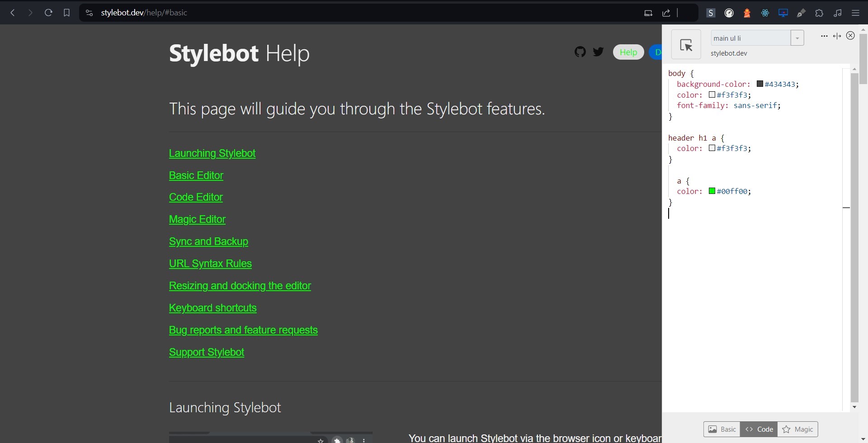Activate the Stylebot element inspector tool
Screen dimensions: 868x443
click(x=686, y=45)
